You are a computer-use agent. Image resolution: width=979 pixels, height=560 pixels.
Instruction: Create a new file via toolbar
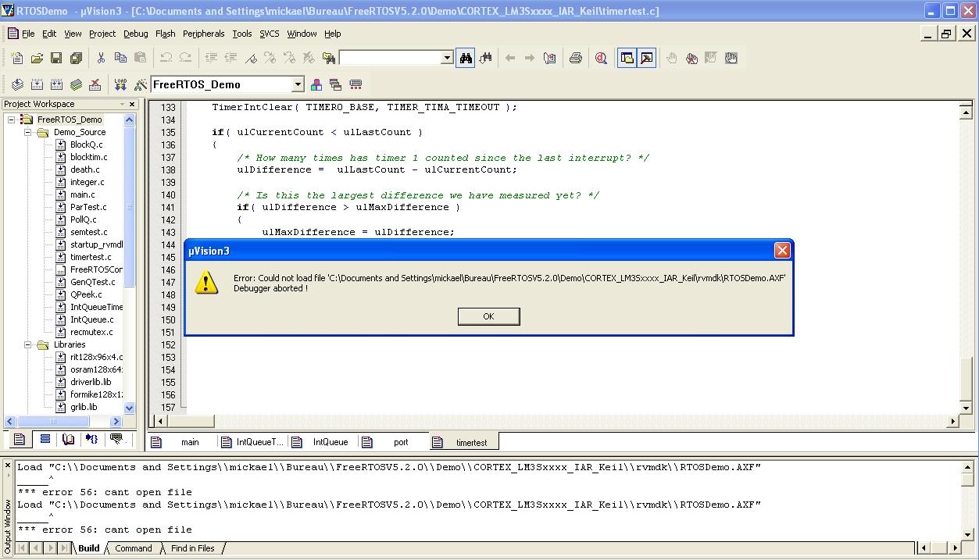point(17,58)
